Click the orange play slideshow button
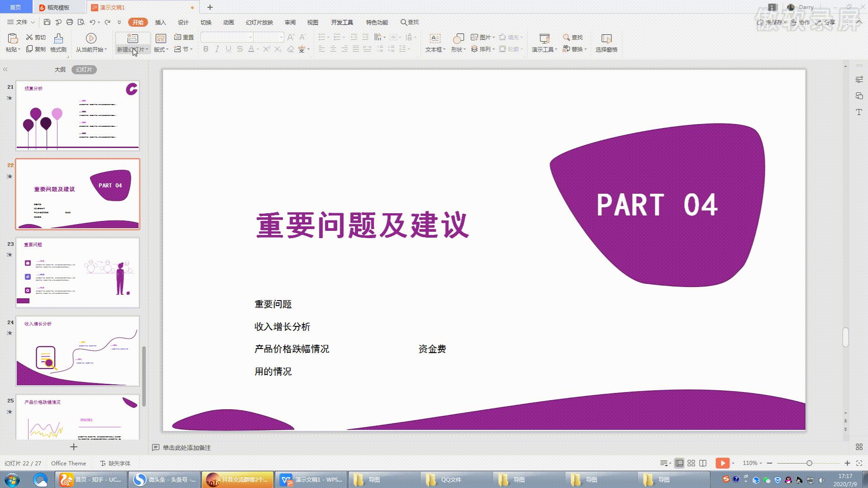The image size is (868, 488). point(722,463)
